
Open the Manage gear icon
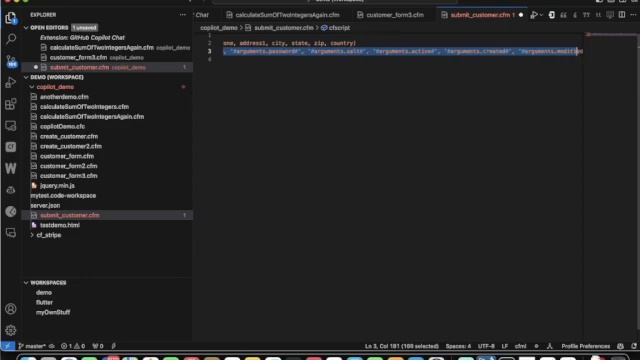(11, 330)
